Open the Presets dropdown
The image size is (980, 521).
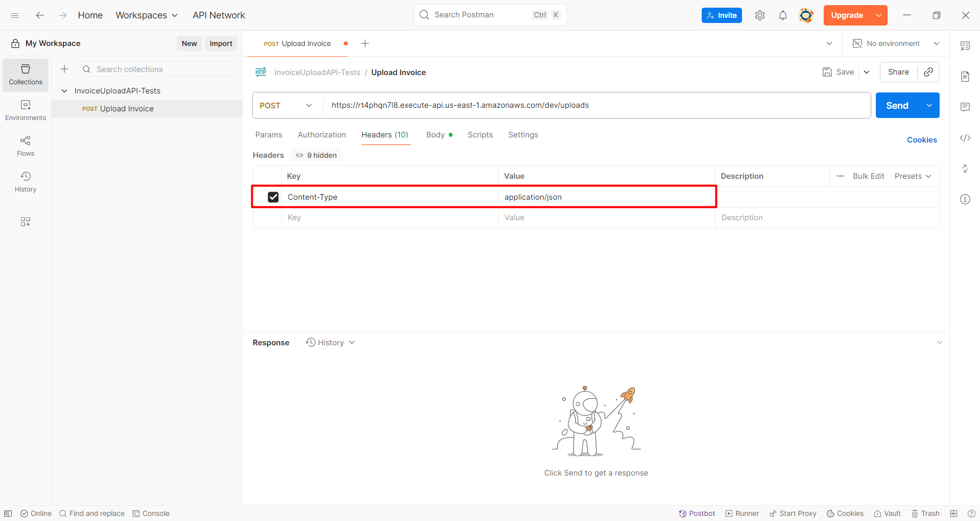coord(913,176)
